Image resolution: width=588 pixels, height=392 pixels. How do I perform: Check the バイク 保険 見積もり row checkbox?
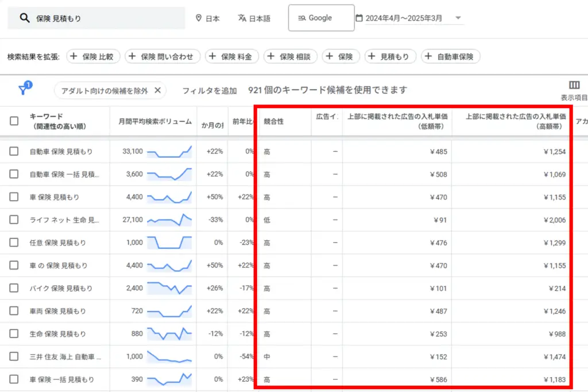click(x=14, y=288)
